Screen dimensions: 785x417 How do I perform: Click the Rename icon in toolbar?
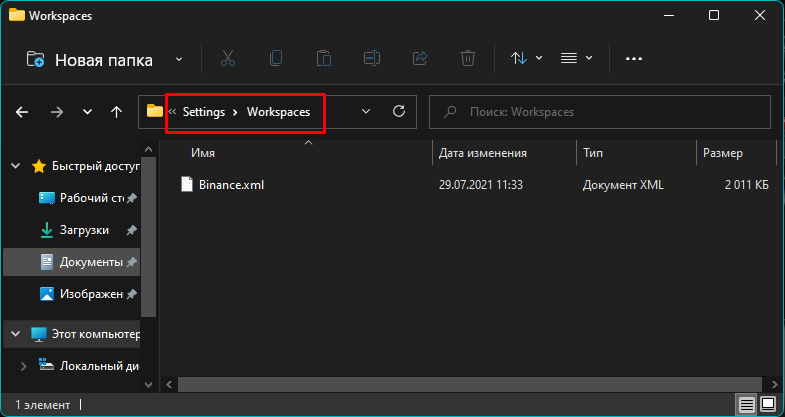[x=371, y=58]
